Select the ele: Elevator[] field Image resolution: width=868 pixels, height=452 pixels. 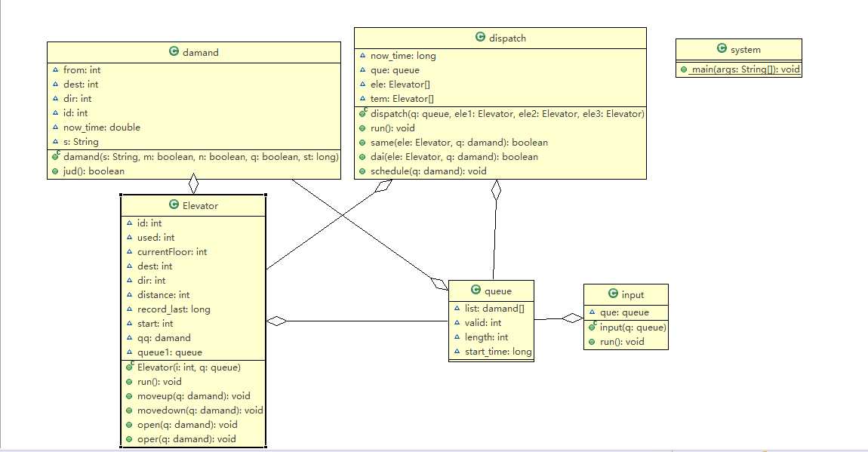tap(400, 84)
